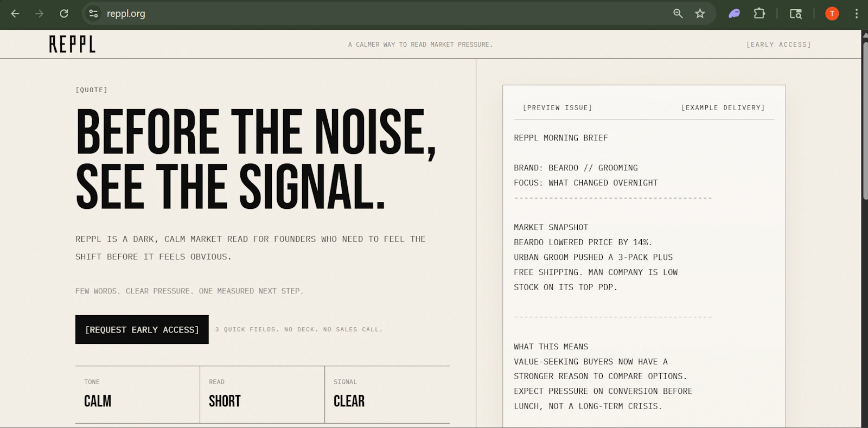
Task: Click the line 'FREE SHIPPING. MAN COMPANY IS LOW'
Action: pos(596,272)
